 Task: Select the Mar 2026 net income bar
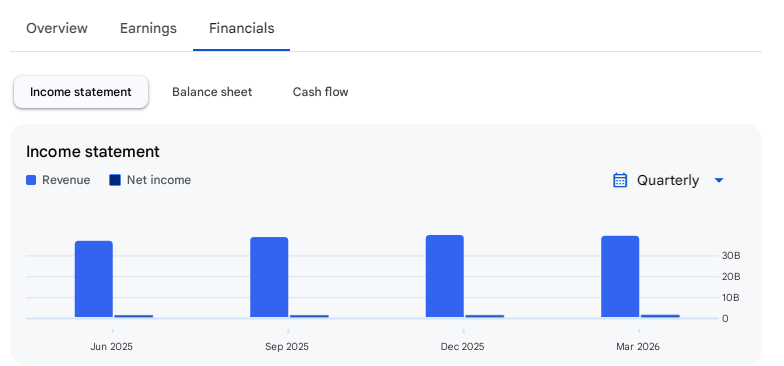(x=660, y=316)
